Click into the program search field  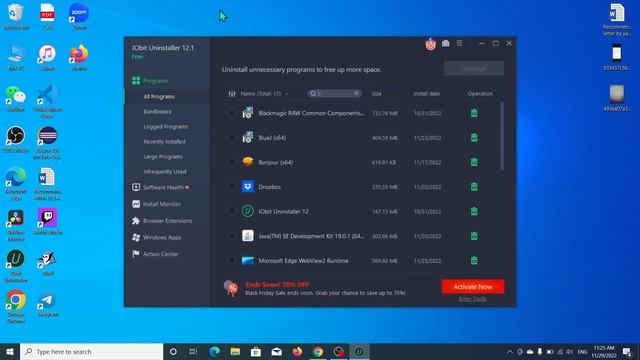pyautogui.click(x=334, y=93)
